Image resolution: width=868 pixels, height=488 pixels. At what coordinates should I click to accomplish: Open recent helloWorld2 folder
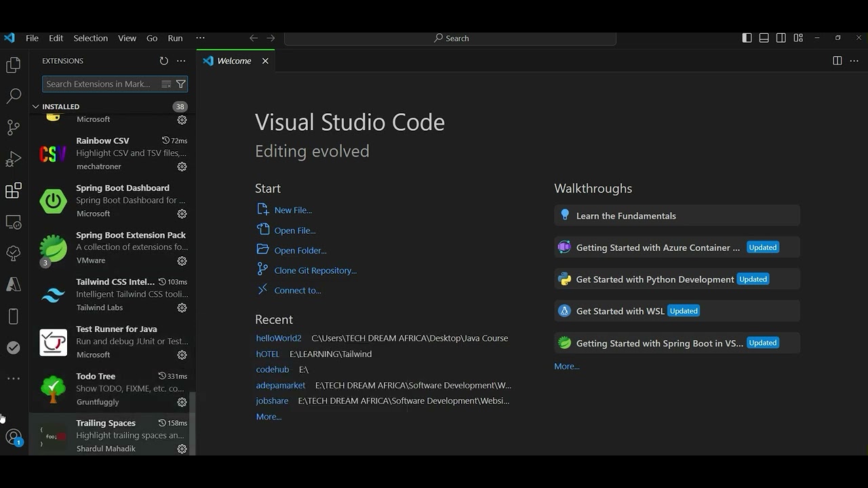279,338
